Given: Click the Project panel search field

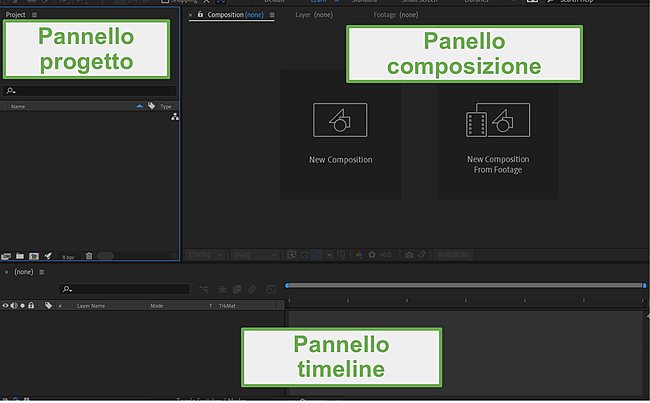Looking at the screenshot, I should [x=90, y=91].
